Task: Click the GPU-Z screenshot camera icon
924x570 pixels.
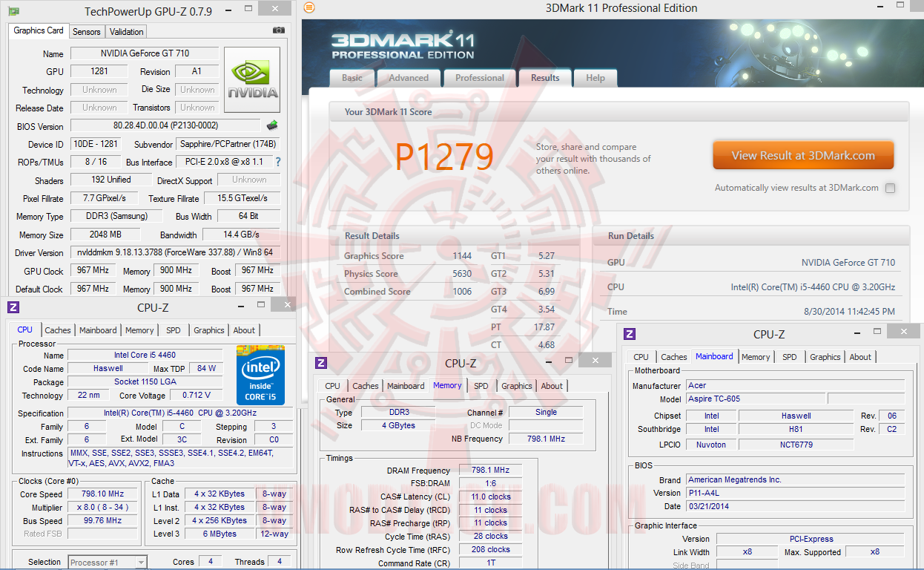Action: tap(279, 30)
